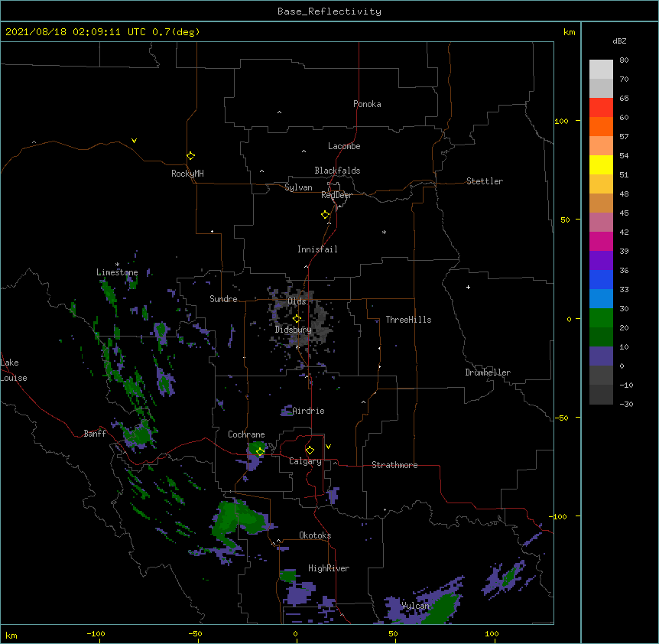Click the white asterisk above Limestone
659x644 pixels.
117,265
